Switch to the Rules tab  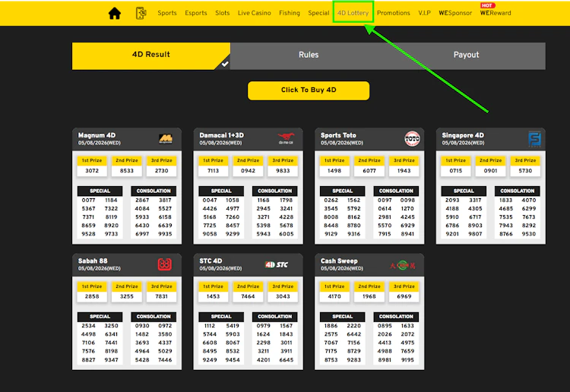[x=309, y=55]
